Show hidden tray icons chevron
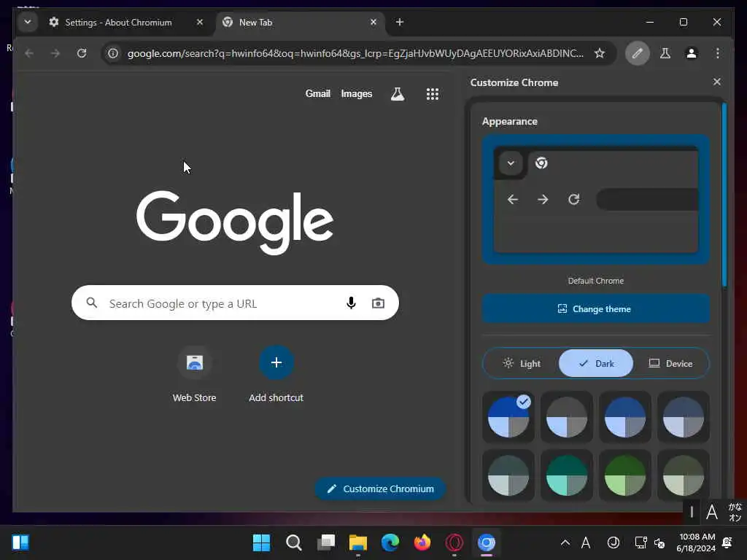 click(x=565, y=542)
